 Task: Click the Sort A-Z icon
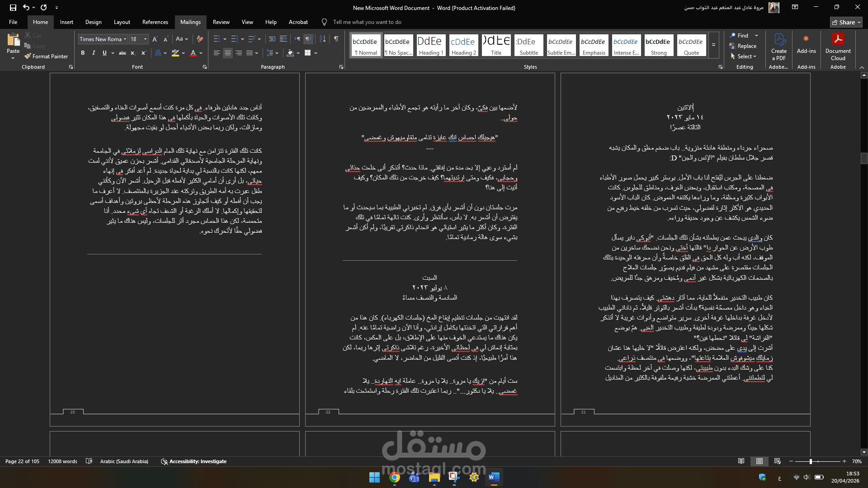[322, 39]
